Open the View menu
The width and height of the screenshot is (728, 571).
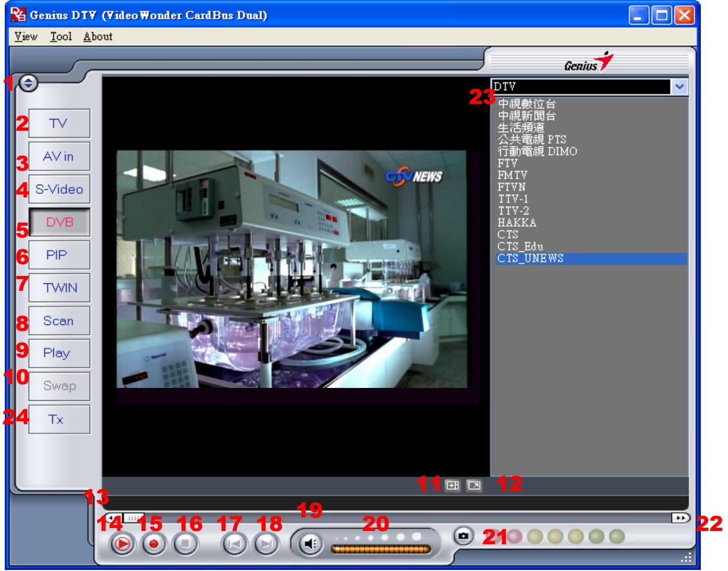(26, 37)
